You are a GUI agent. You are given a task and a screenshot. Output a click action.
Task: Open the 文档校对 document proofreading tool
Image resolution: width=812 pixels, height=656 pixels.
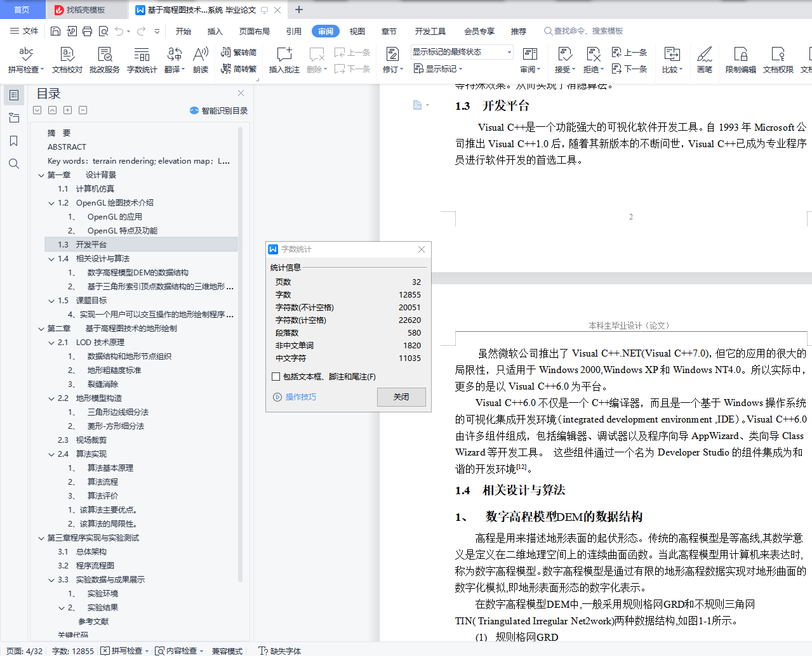click(x=67, y=60)
